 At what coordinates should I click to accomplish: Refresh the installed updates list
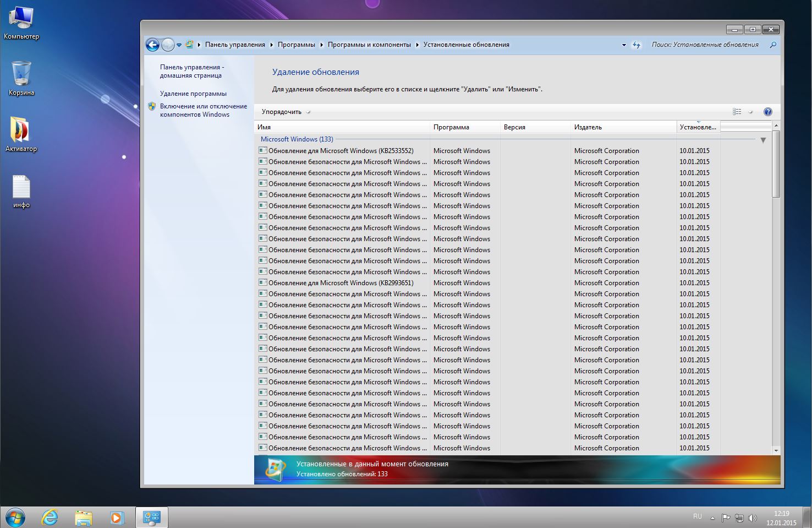point(637,45)
